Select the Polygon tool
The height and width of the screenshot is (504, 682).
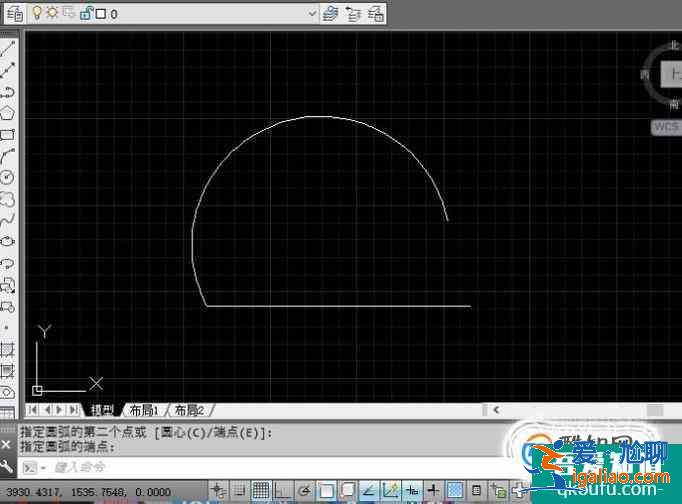(x=7, y=113)
